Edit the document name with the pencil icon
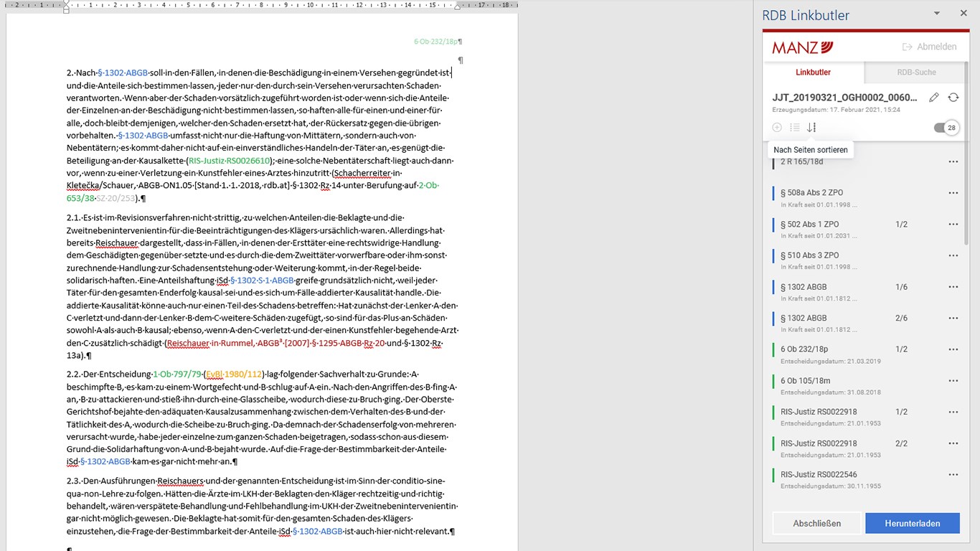 click(933, 98)
